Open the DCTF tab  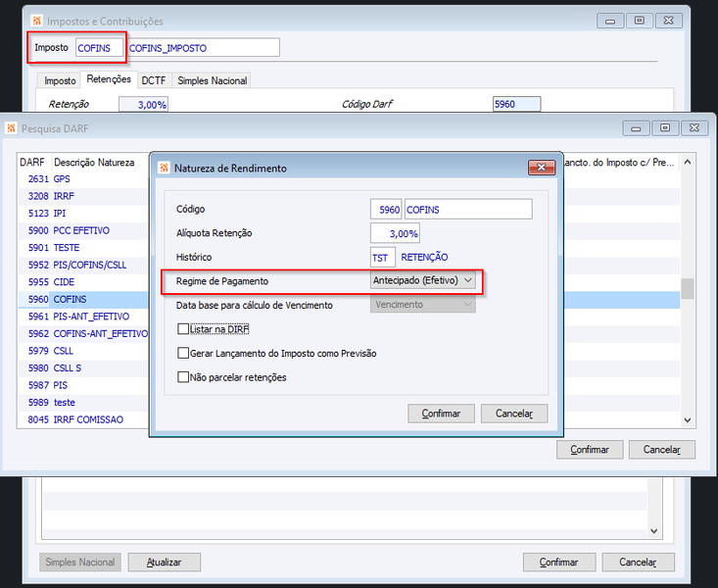point(154,80)
